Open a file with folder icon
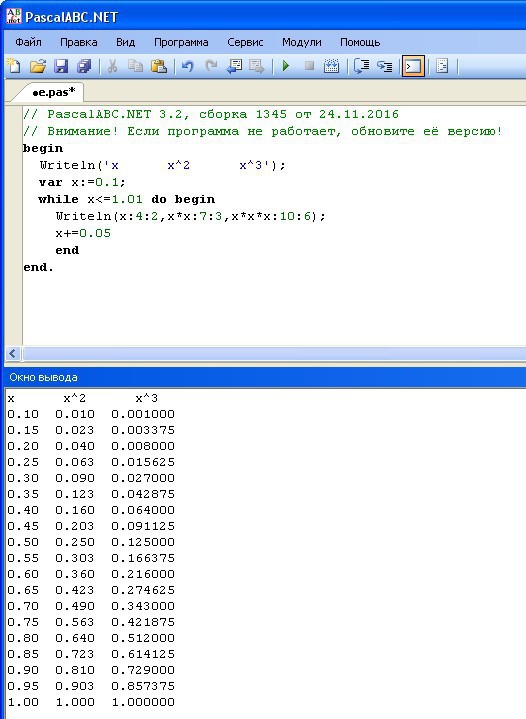526x719 pixels. 38,66
